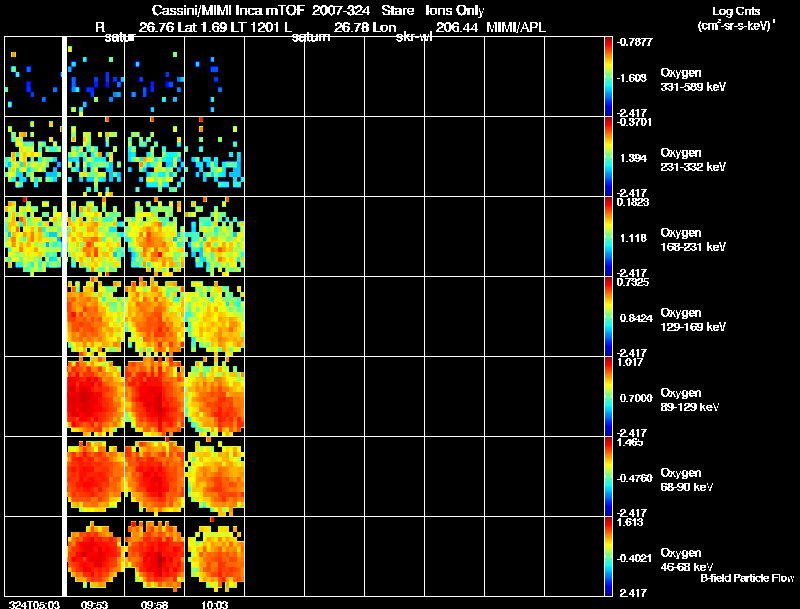Viewport: 800px width, 609px height.
Task: Click the 'Stare' text in the title
Action: (x=397, y=10)
